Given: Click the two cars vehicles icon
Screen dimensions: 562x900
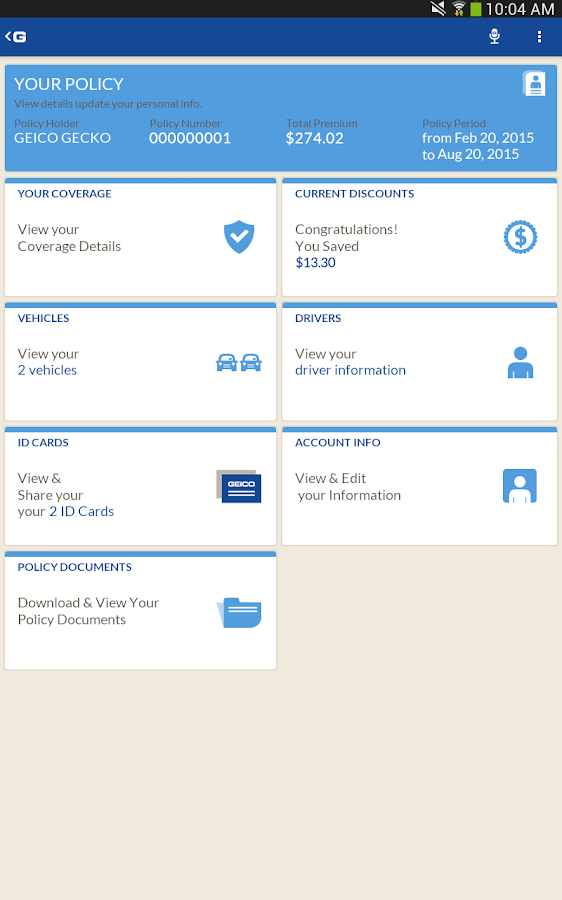Looking at the screenshot, I should point(239,362).
